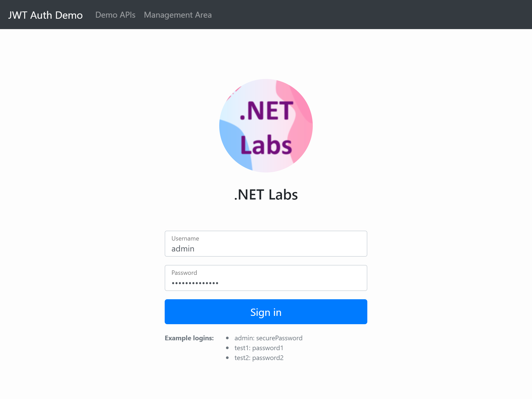
Task: Click the .NET Labs logo icon
Action: [266, 126]
